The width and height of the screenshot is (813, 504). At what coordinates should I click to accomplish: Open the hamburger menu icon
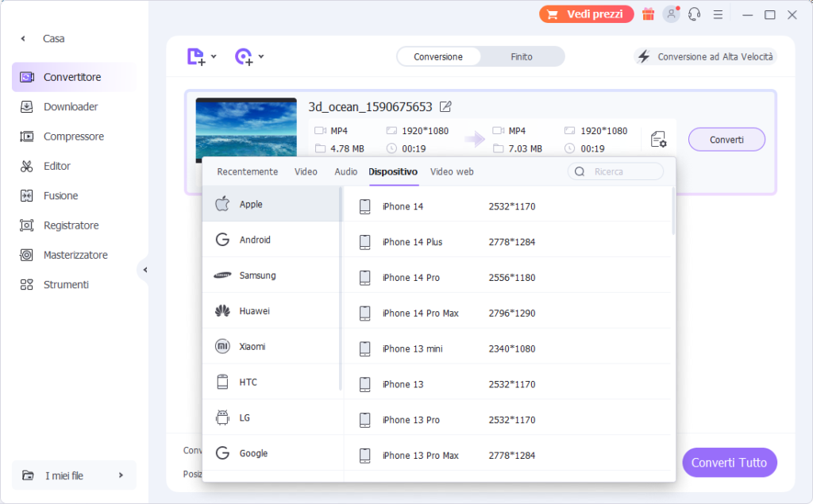[x=718, y=14]
